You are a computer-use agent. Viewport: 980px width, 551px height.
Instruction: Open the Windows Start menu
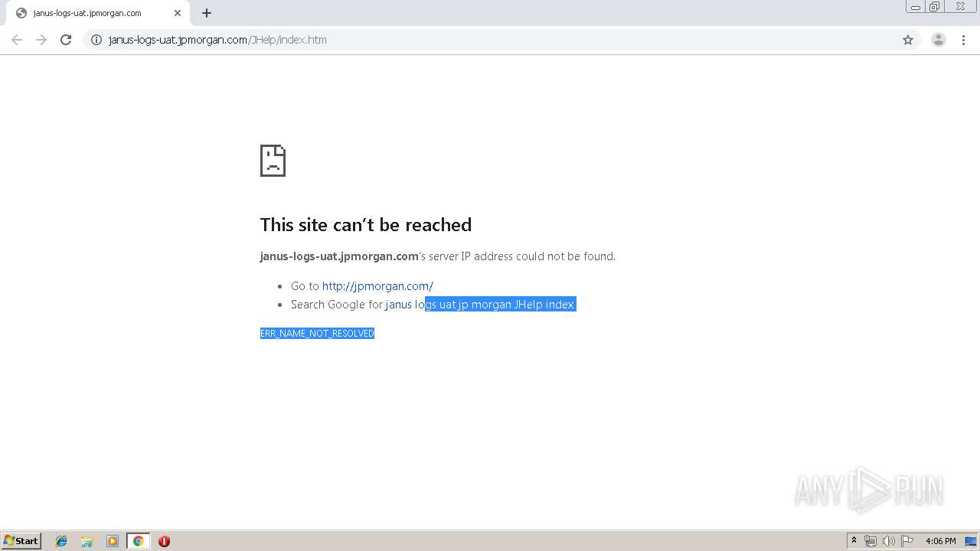[21, 541]
